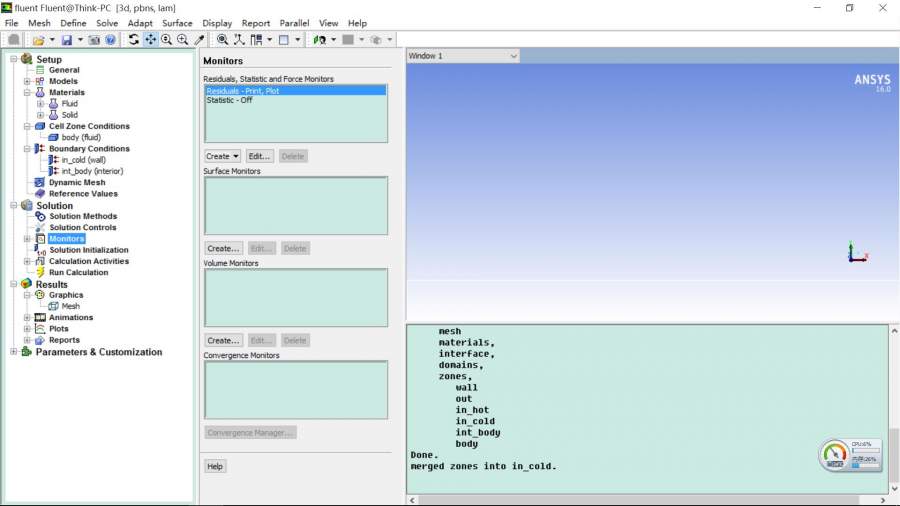Open the Mesh menu

[39, 23]
